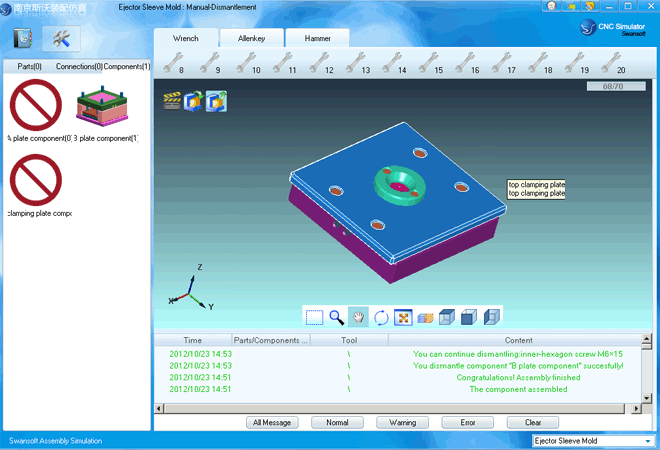Toggle wireframe cube display mode
The image size is (660, 450).
pyautogui.click(x=446, y=317)
